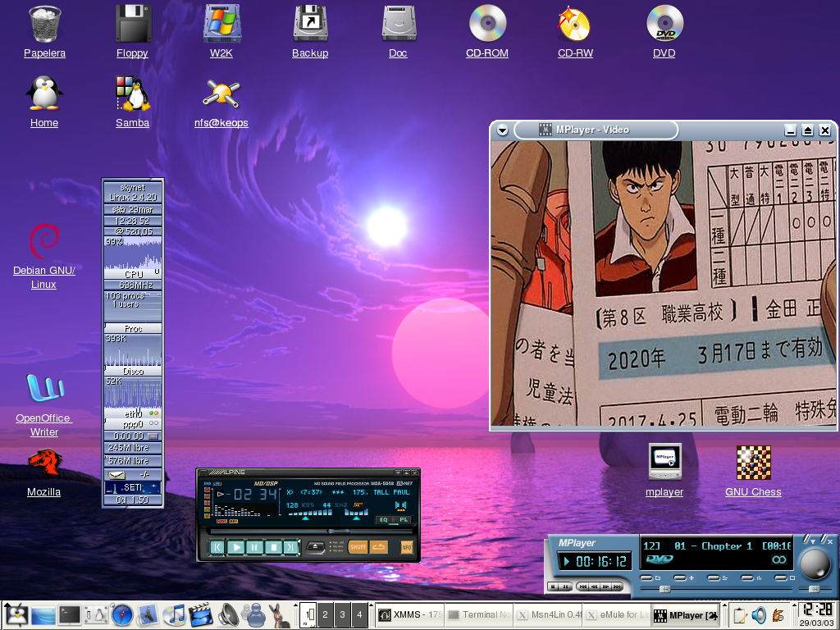The image size is (840, 630).
Task: Open the loudspeaker launcher in the panel
Action: click(228, 615)
